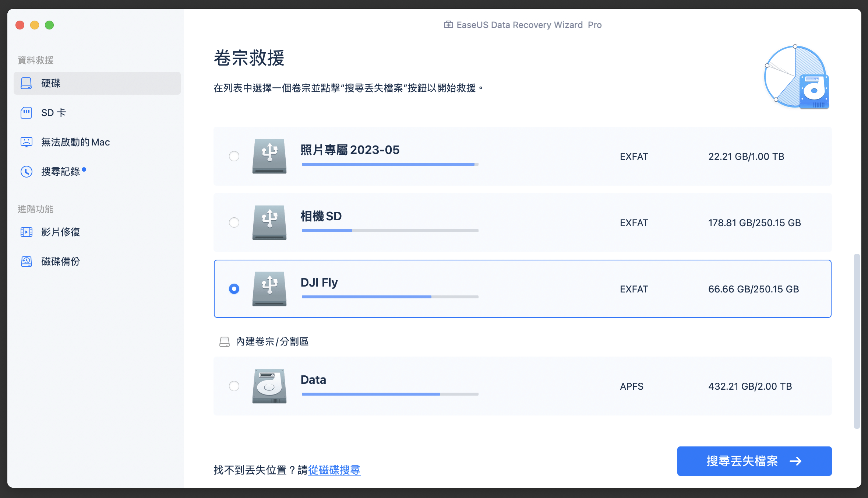Image resolution: width=868 pixels, height=498 pixels.
Task: Click the 內建卷宗/分割區 section header
Action: [x=272, y=342]
